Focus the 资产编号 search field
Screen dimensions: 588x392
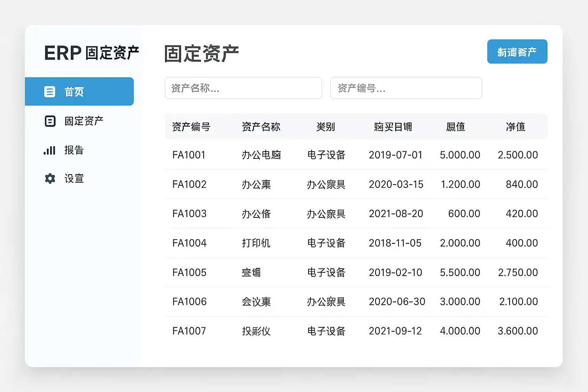coord(406,88)
